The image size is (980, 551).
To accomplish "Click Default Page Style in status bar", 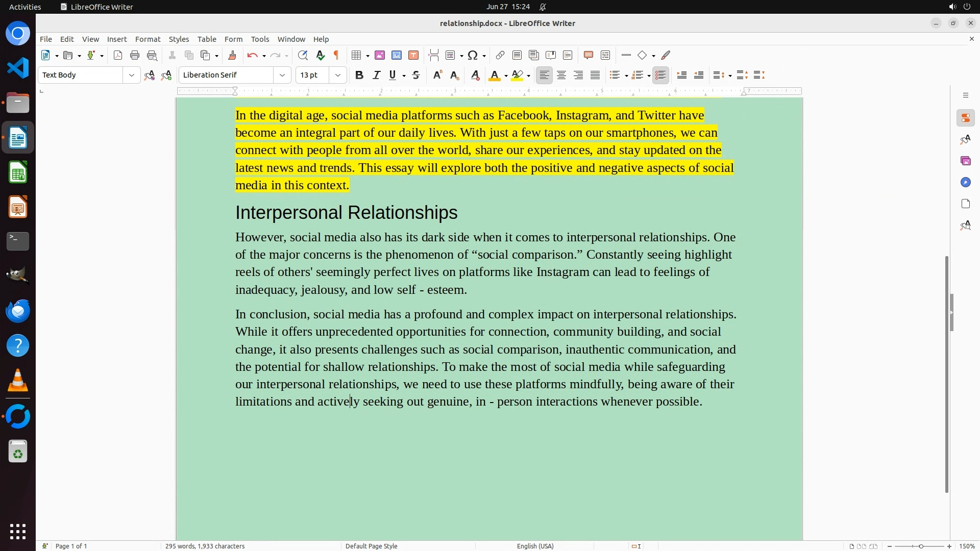I will 371,546.
